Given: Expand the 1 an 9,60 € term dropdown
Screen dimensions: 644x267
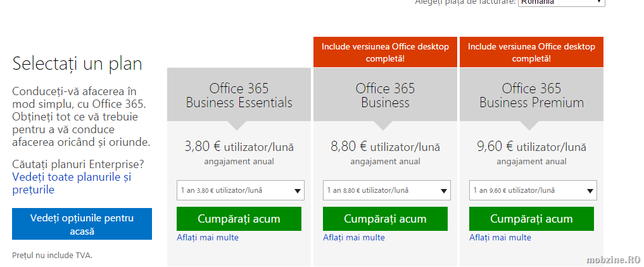Looking at the screenshot, I should [533, 190].
